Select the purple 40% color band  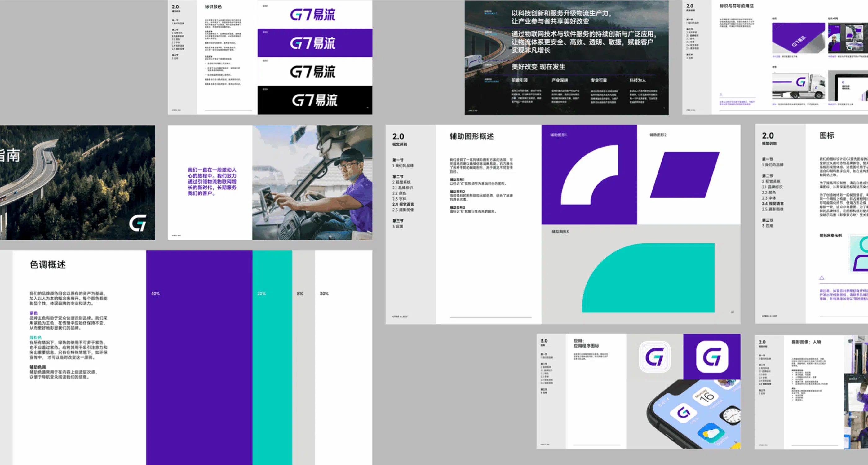pos(199,357)
